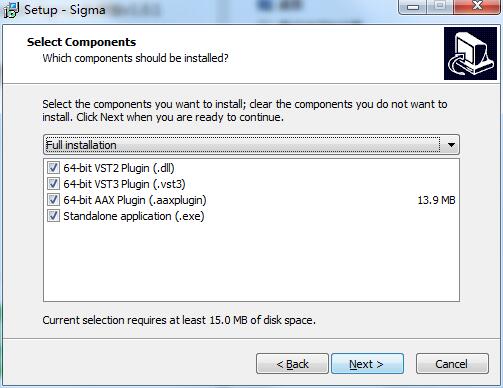This screenshot has width=503, height=388.
Task: Uncheck Standalone application (.exe) checkbox
Action: (53, 216)
